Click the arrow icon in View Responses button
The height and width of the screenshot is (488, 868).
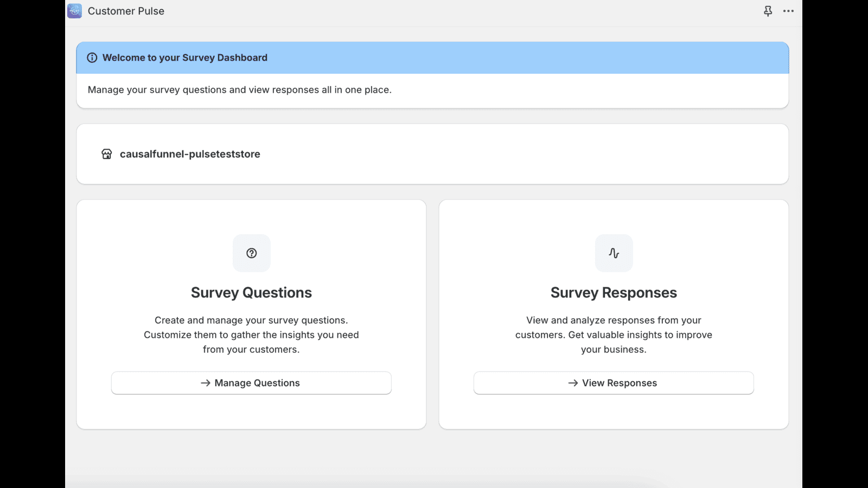point(573,383)
